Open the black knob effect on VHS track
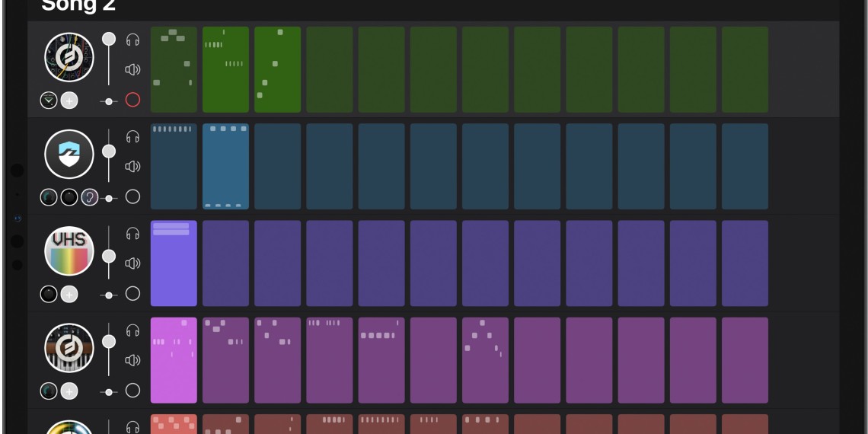868x434 pixels. pyautogui.click(x=49, y=294)
